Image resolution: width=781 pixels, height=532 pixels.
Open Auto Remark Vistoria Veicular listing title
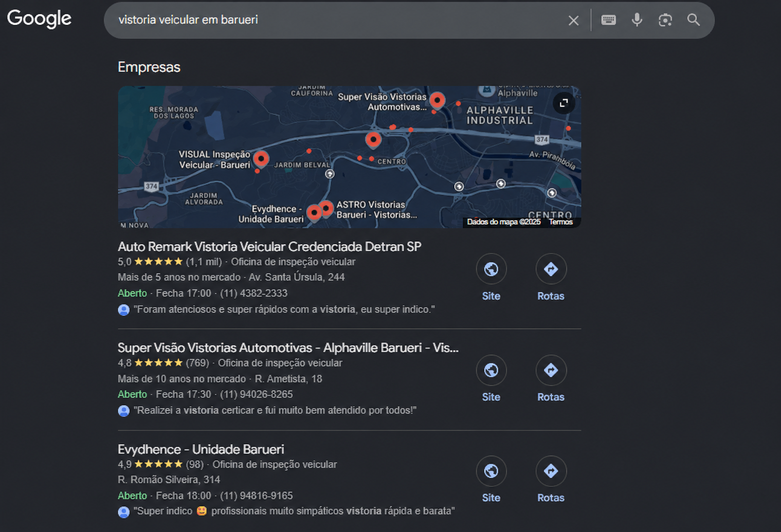(x=269, y=247)
